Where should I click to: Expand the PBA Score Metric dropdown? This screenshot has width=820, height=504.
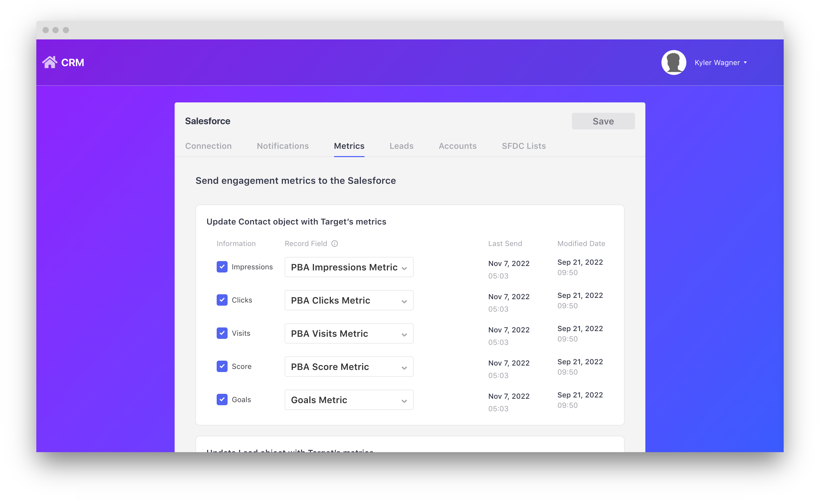click(x=348, y=367)
